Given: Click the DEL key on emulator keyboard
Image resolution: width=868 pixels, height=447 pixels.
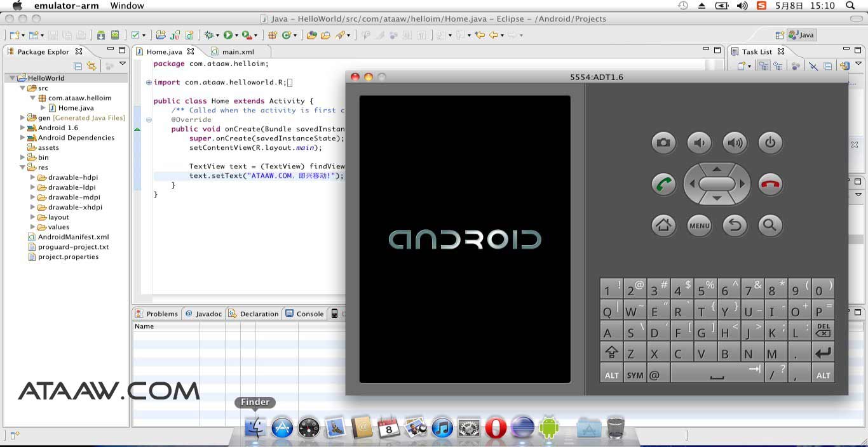Looking at the screenshot, I should [x=823, y=331].
